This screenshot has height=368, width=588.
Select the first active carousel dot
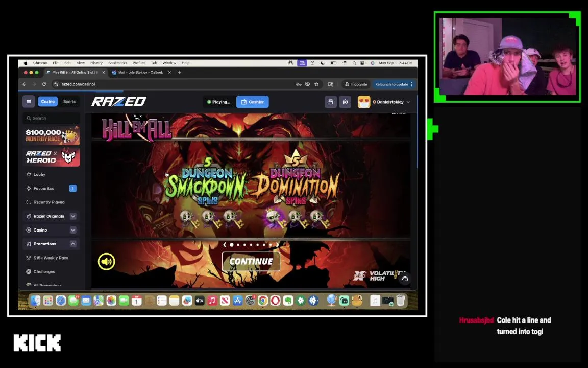click(x=232, y=244)
